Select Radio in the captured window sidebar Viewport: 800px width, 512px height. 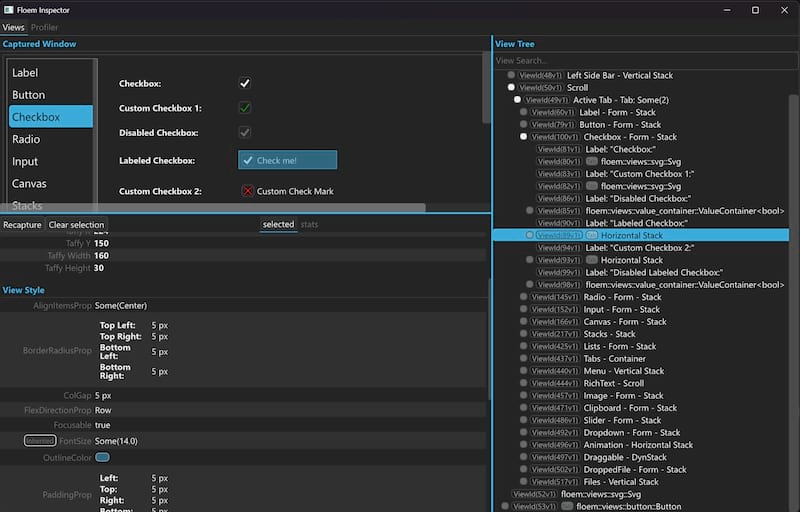(26, 139)
